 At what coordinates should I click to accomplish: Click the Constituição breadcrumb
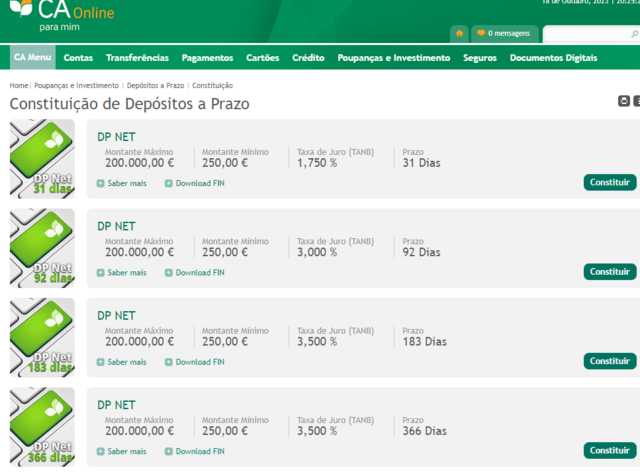(212, 85)
